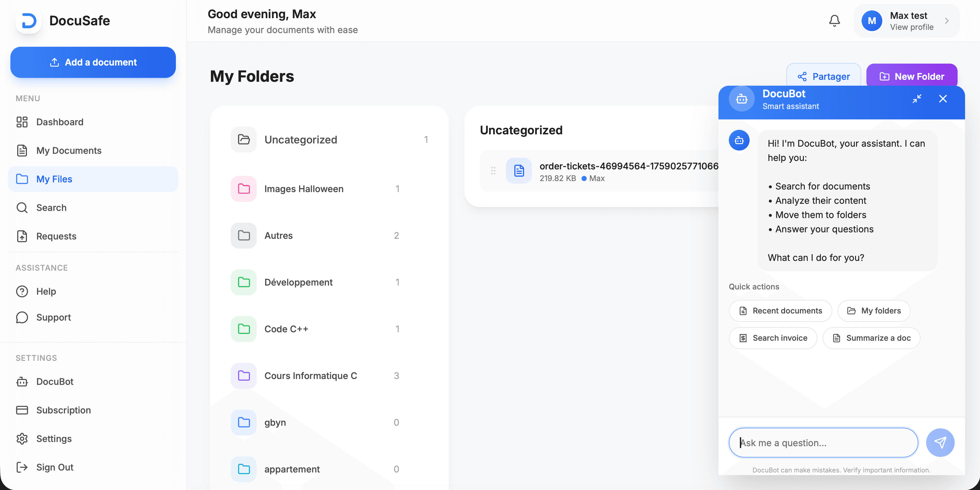Open Requests from the sidebar

(x=56, y=236)
